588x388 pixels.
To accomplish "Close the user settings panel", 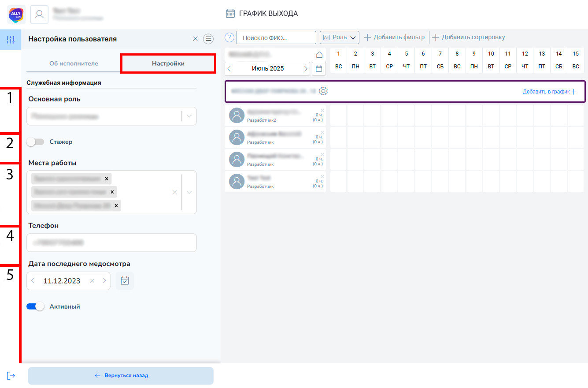I will click(x=195, y=39).
